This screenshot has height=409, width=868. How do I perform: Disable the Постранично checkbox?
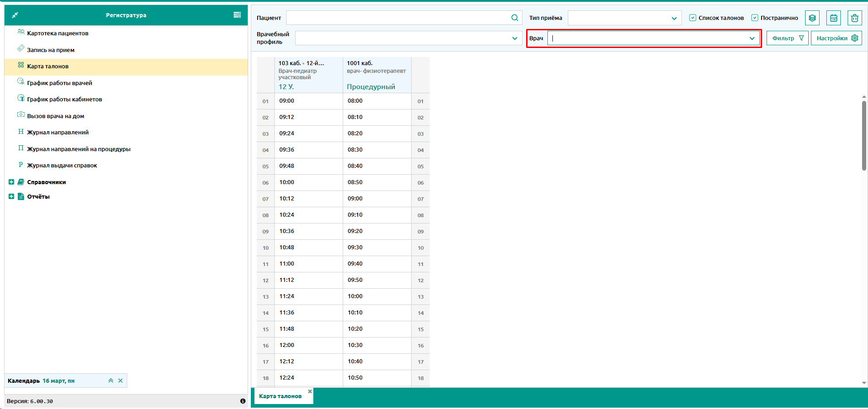pos(754,18)
